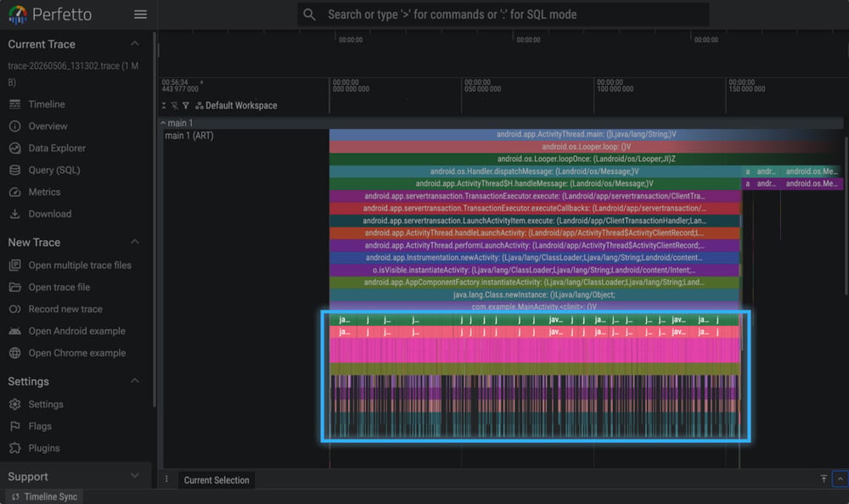Click the Download arrow icon
The width and height of the screenshot is (849, 504).
14,214
